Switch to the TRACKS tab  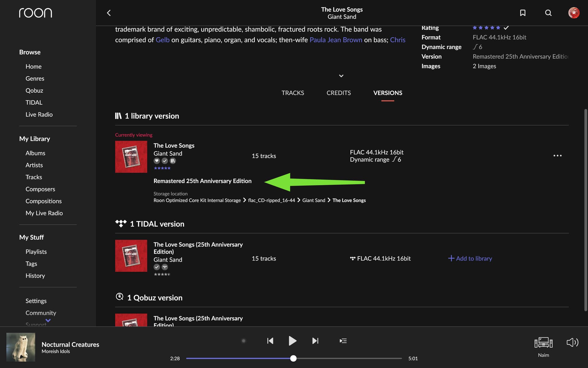[x=292, y=93]
